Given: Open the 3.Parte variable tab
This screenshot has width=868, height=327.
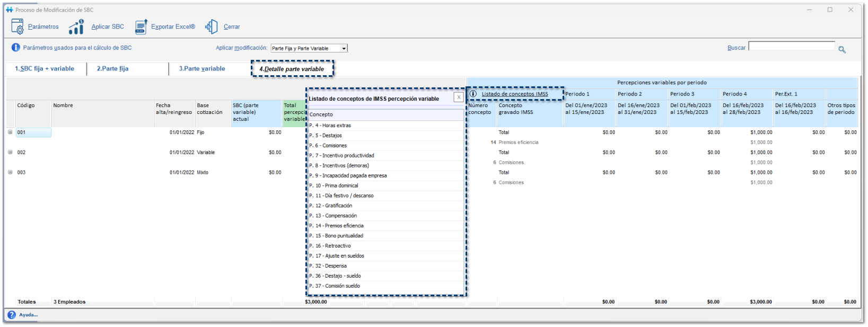Looking at the screenshot, I should point(202,69).
